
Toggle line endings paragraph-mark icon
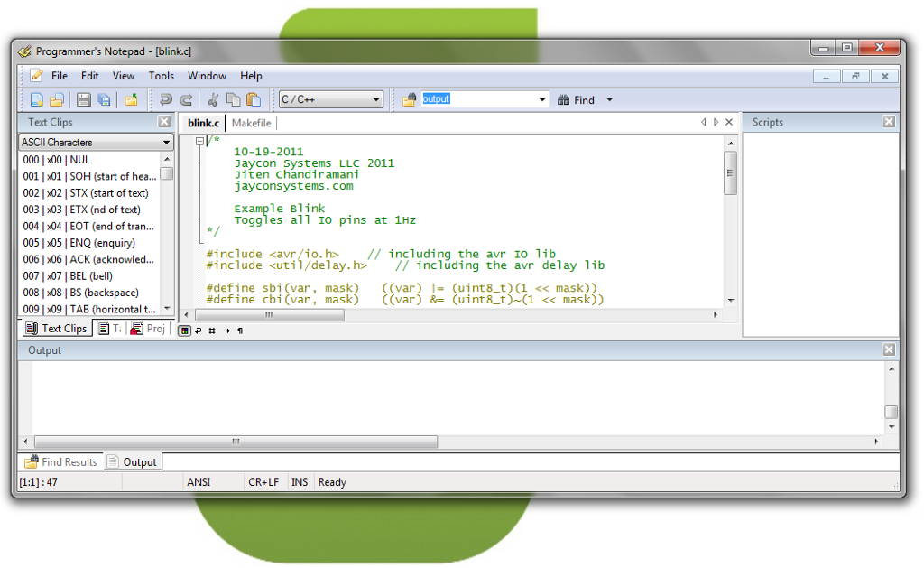(240, 331)
